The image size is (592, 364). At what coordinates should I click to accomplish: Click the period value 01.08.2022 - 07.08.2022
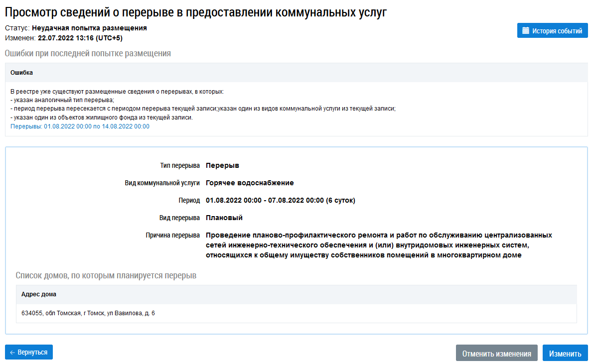point(280,200)
